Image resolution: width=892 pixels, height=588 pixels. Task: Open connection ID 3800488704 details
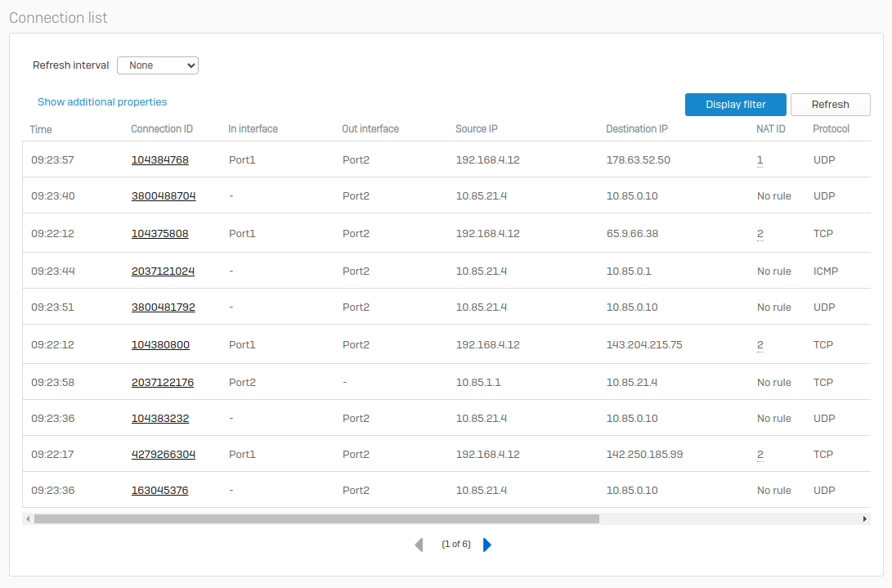coord(163,195)
